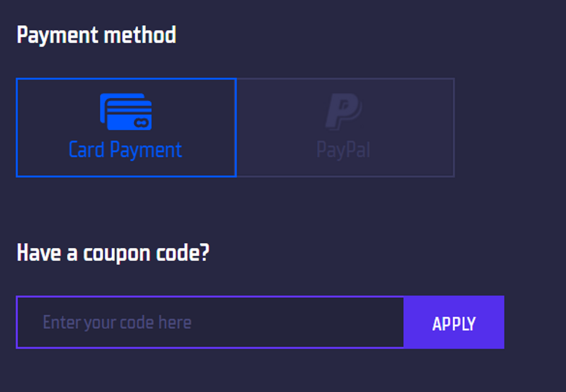
Task: Click the white APPLY text
Action: point(453,324)
